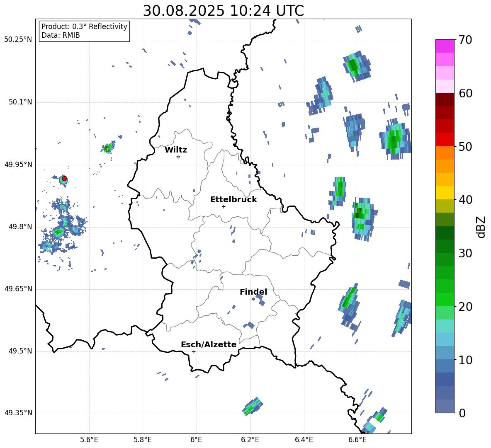Click the 6.2°E longitude label
491x448 pixels.
(250, 440)
